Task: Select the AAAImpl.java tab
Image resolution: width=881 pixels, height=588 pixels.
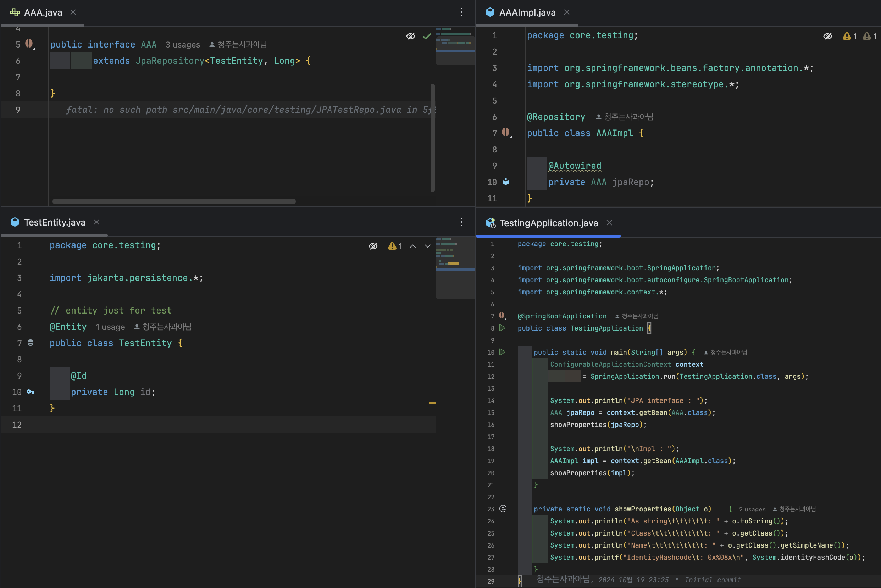Action: point(527,12)
